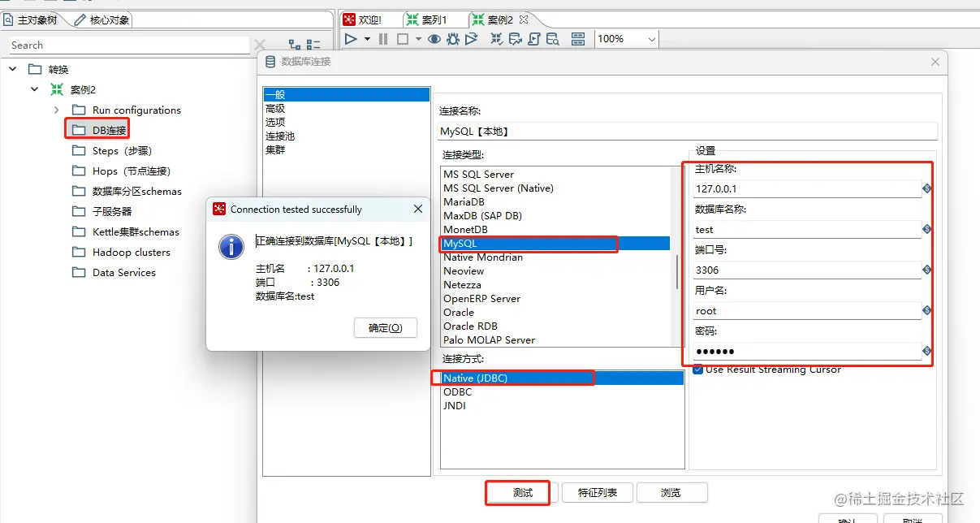Viewport: 980px width, 523px height.
Task: Switch to the 核心对象 tab
Action: (x=101, y=19)
